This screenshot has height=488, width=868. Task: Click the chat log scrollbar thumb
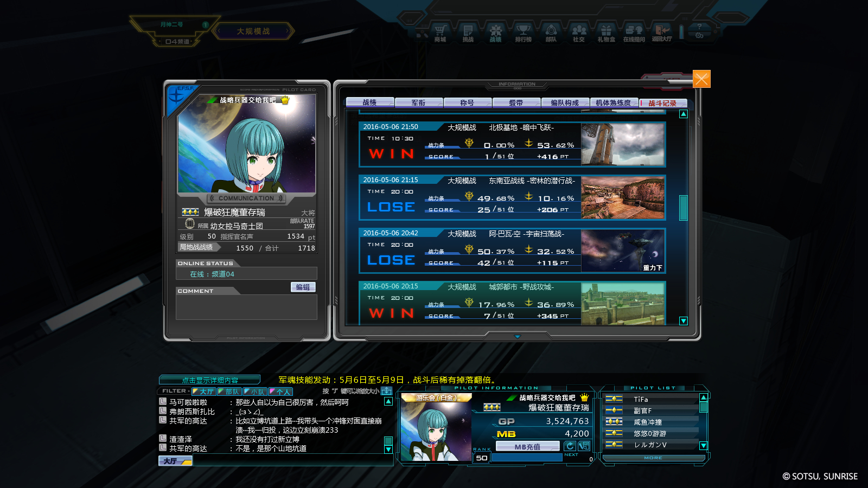tap(388, 441)
